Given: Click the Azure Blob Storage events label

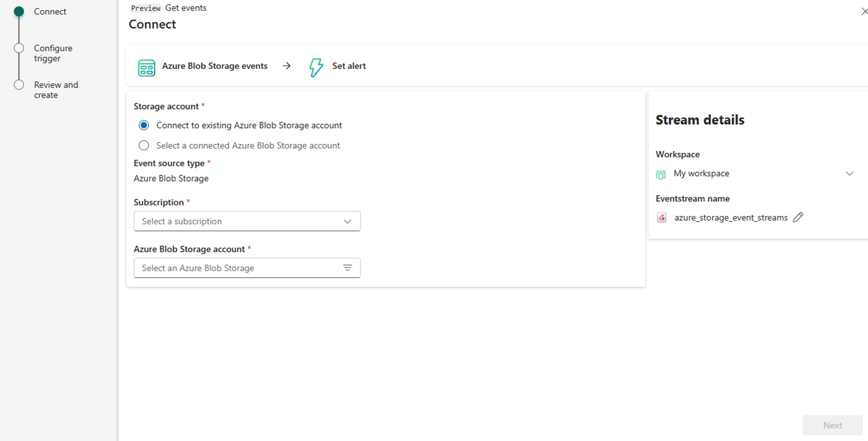Looking at the screenshot, I should pyautogui.click(x=215, y=66).
